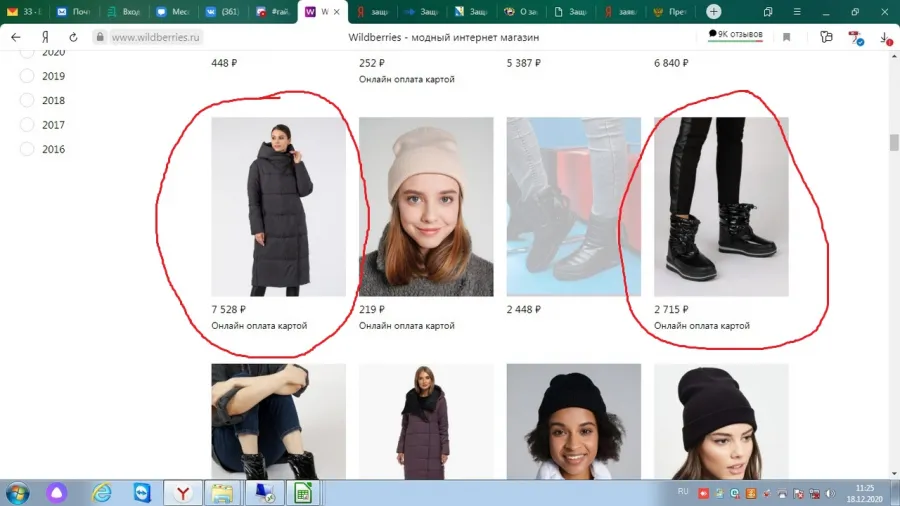Image resolution: width=900 pixels, height=506 pixels.
Task: Open the browser hamburger menu
Action: [x=797, y=11]
